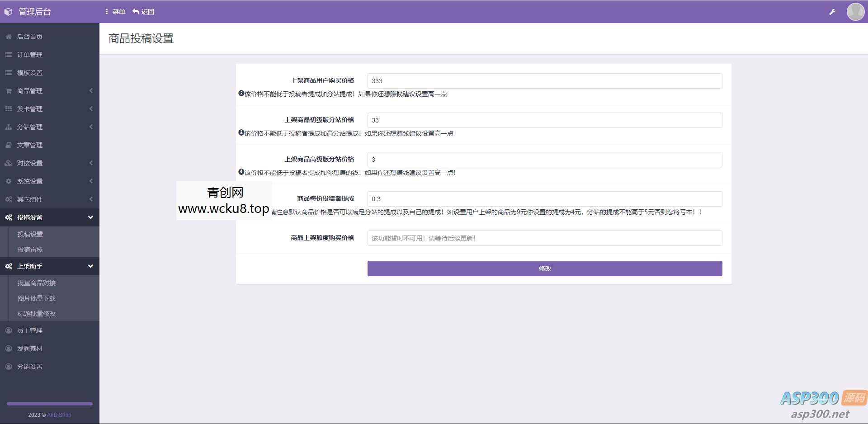Viewport: 868px width, 424px height.
Task: Expand the 商品管理 submenu
Action: point(50,90)
